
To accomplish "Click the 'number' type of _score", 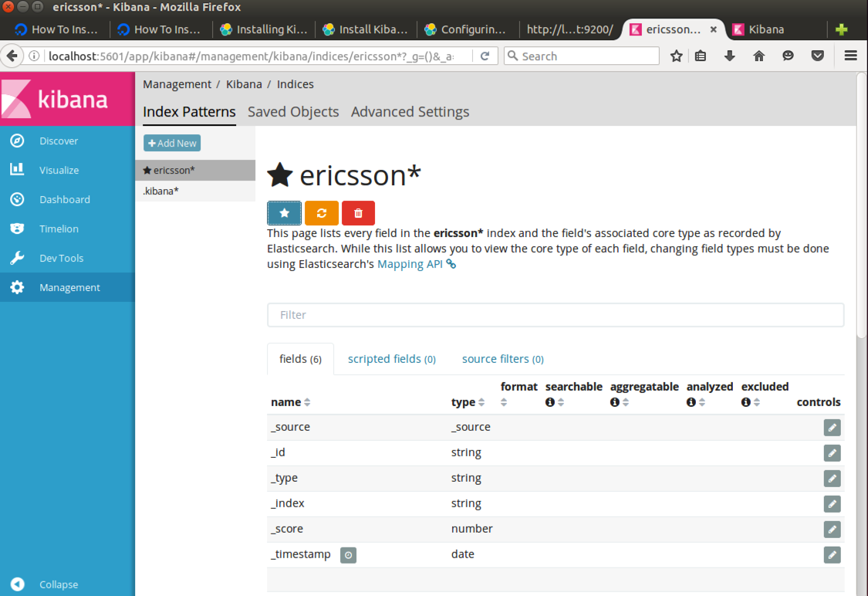I will coord(471,528).
